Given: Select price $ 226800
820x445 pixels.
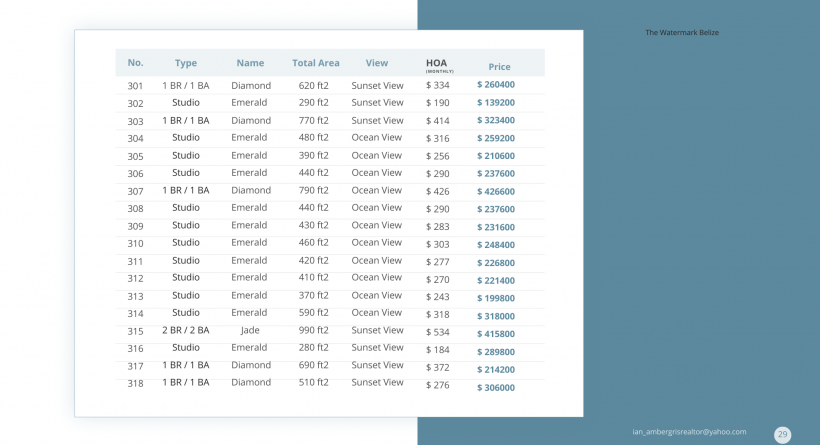Looking at the screenshot, I should click(x=496, y=263).
